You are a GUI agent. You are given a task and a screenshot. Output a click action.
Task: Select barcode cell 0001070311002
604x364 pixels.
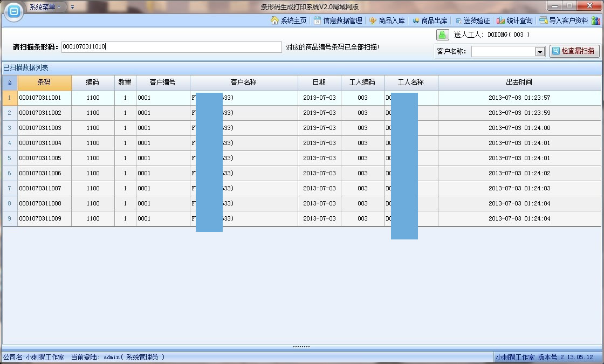click(x=44, y=113)
